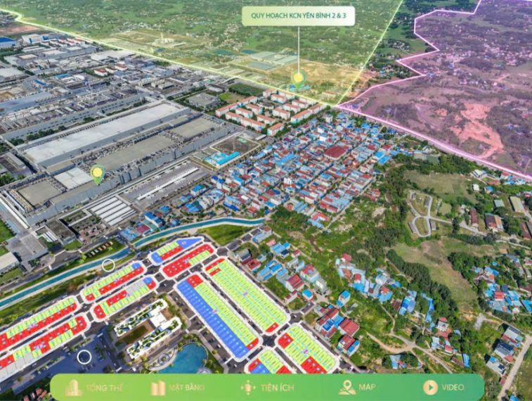The height and width of the screenshot is (401, 532).
Task: Select the yellow location pin on the factory complex
Action: coord(97,173)
